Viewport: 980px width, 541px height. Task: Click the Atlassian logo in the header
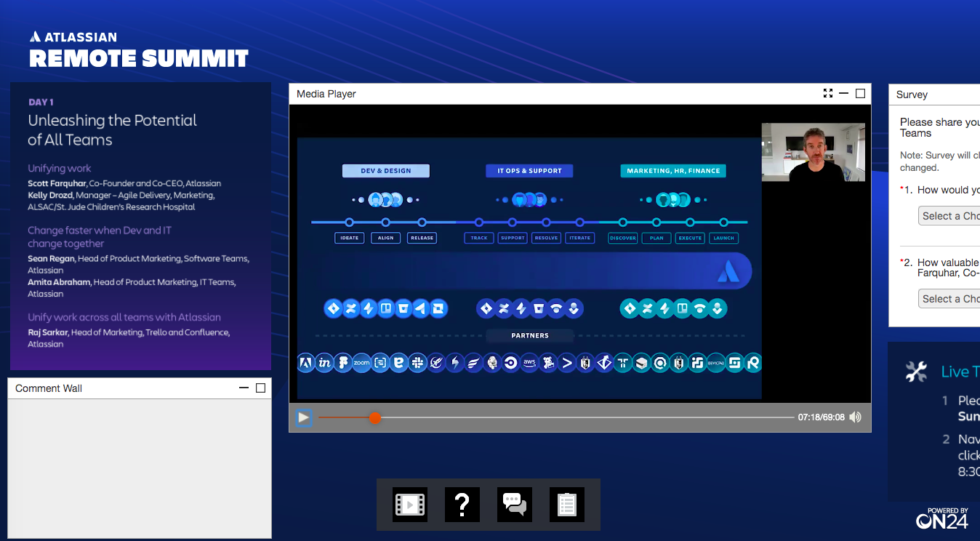73,36
